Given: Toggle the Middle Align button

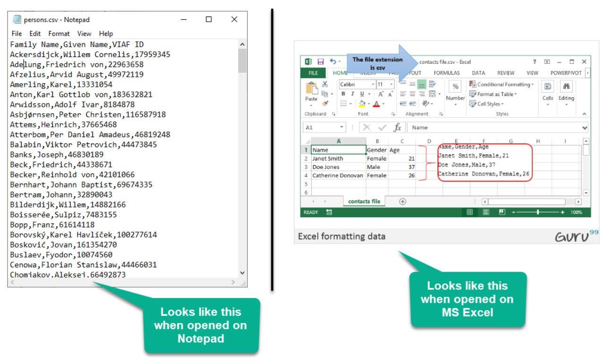Looking at the screenshot, I should [412, 84].
